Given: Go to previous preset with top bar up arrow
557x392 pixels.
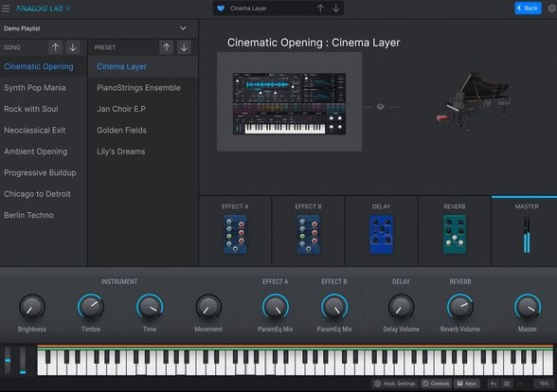Looking at the screenshot, I should (x=320, y=9).
